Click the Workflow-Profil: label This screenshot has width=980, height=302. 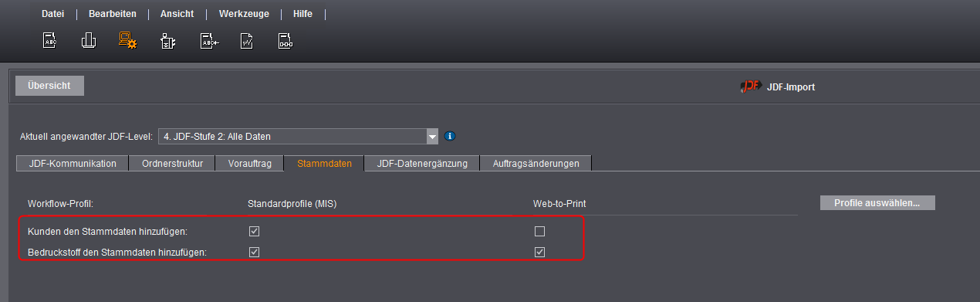60,204
